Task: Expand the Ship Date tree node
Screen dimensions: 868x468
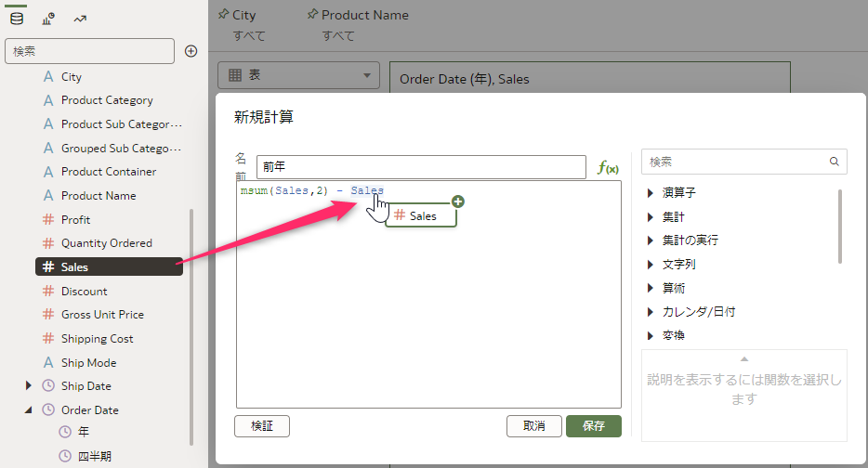Action: click(28, 385)
